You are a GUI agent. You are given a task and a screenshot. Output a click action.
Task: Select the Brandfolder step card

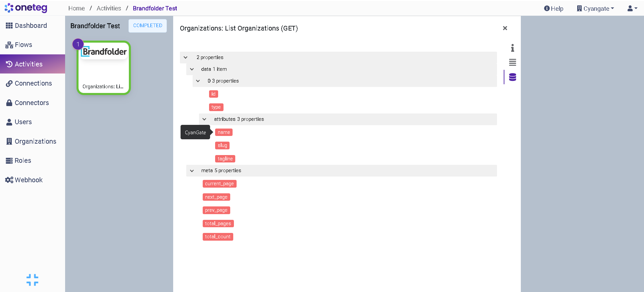[103, 68]
